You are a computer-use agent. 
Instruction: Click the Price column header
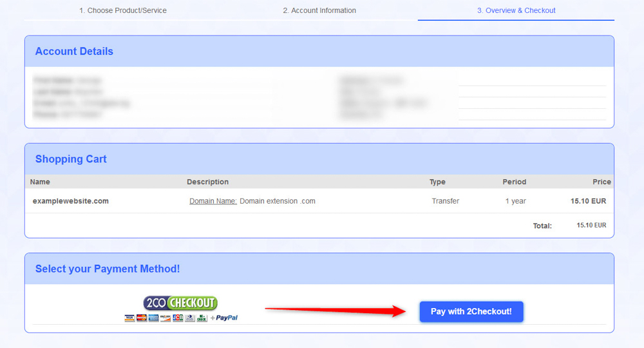(601, 182)
